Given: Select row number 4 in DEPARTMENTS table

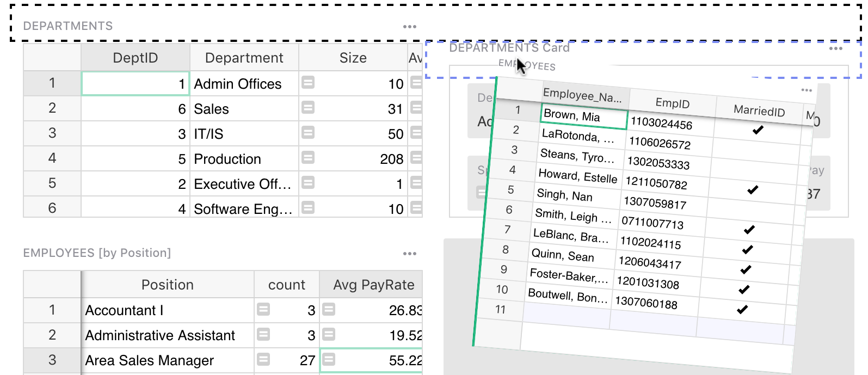Looking at the screenshot, I should pos(52,158).
